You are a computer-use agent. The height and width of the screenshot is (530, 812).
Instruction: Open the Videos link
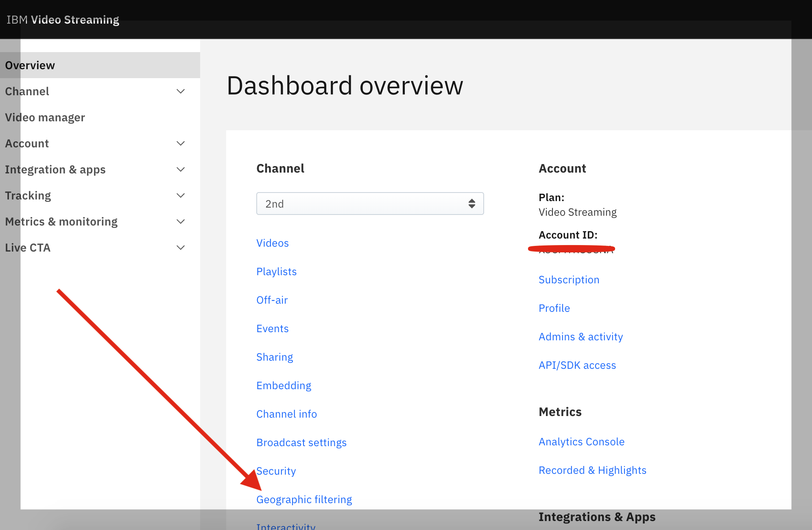273,243
